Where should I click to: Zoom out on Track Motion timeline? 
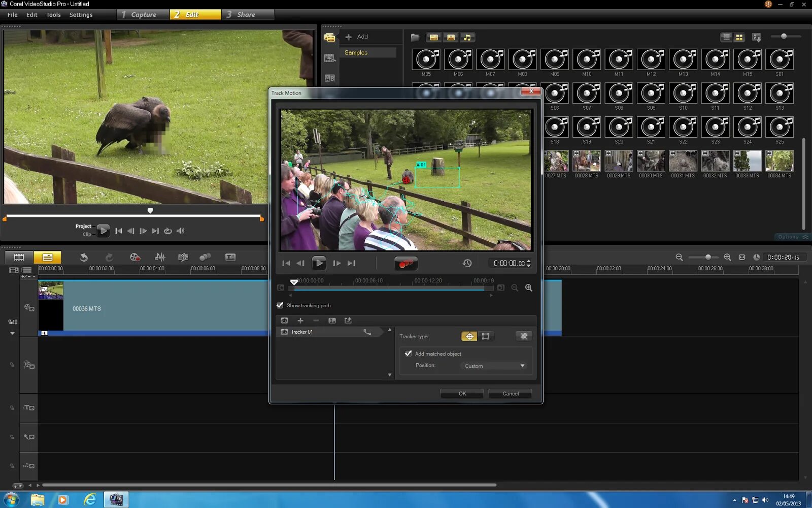click(x=515, y=288)
